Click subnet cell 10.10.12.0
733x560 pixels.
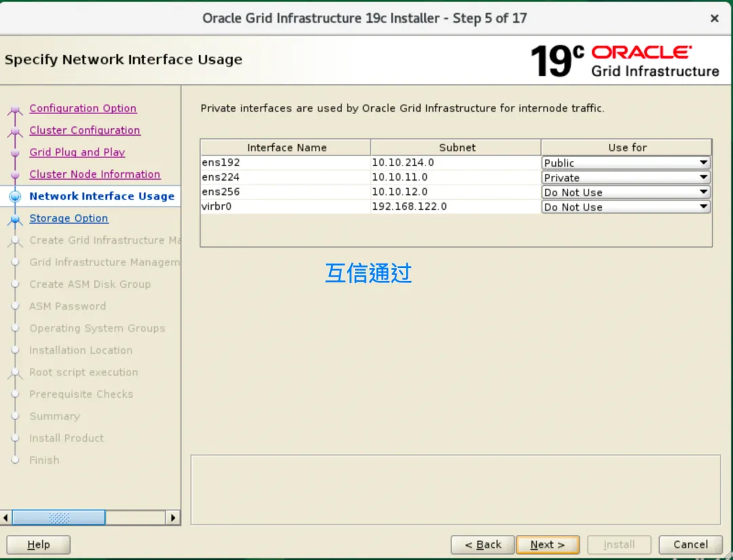coord(456,191)
